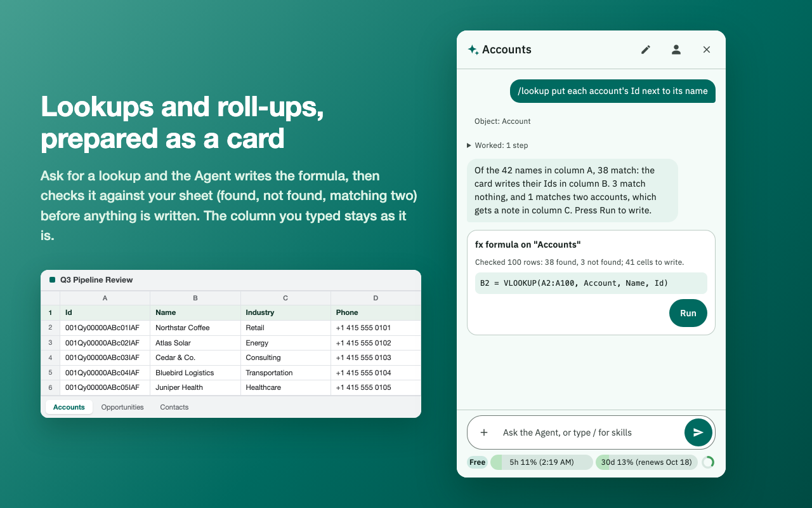Select row 2 header number
812x508 pixels.
pyautogui.click(x=50, y=328)
